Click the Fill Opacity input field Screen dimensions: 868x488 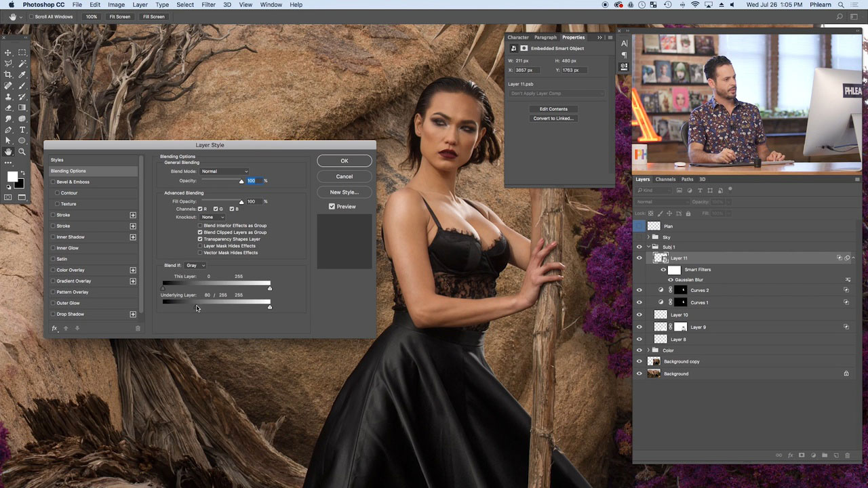[x=253, y=201]
